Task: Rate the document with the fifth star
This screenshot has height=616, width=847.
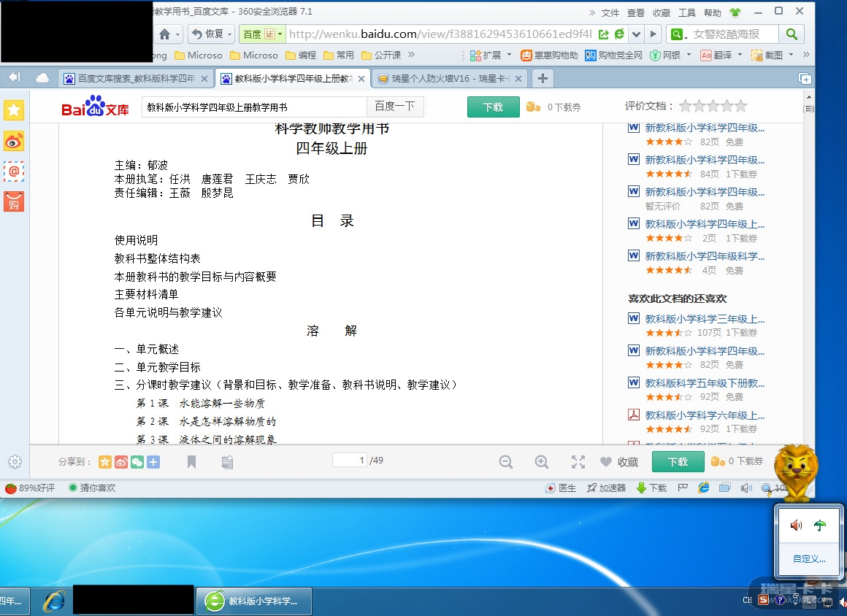Action: [741, 107]
